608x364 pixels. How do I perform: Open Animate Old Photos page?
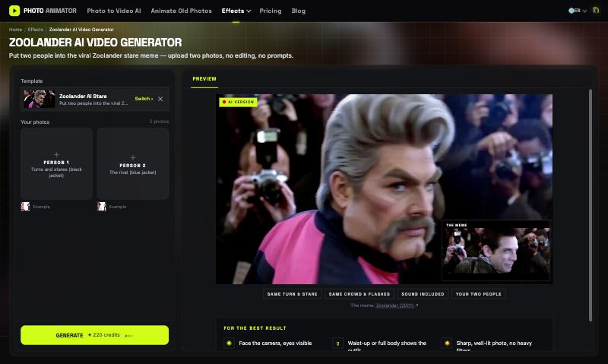pos(181,11)
